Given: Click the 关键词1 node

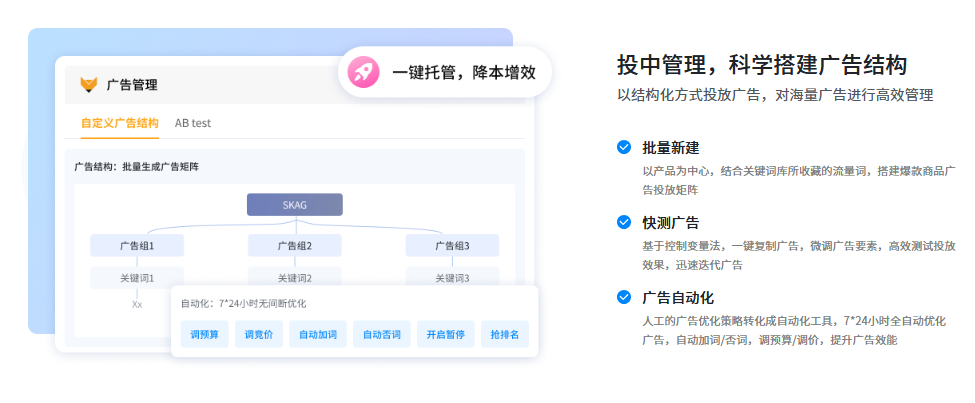Looking at the screenshot, I should [x=137, y=277].
